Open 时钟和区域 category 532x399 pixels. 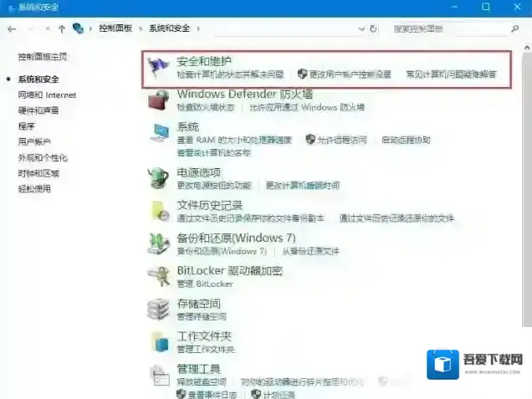click(38, 173)
